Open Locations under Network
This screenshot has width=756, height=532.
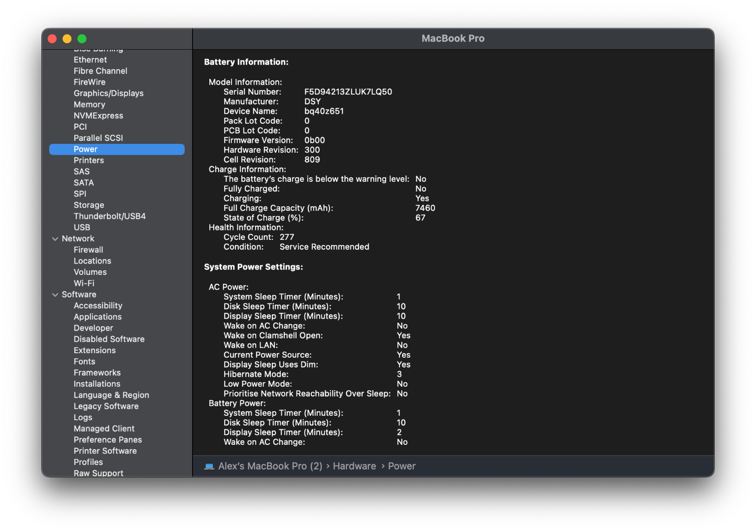[93, 261]
